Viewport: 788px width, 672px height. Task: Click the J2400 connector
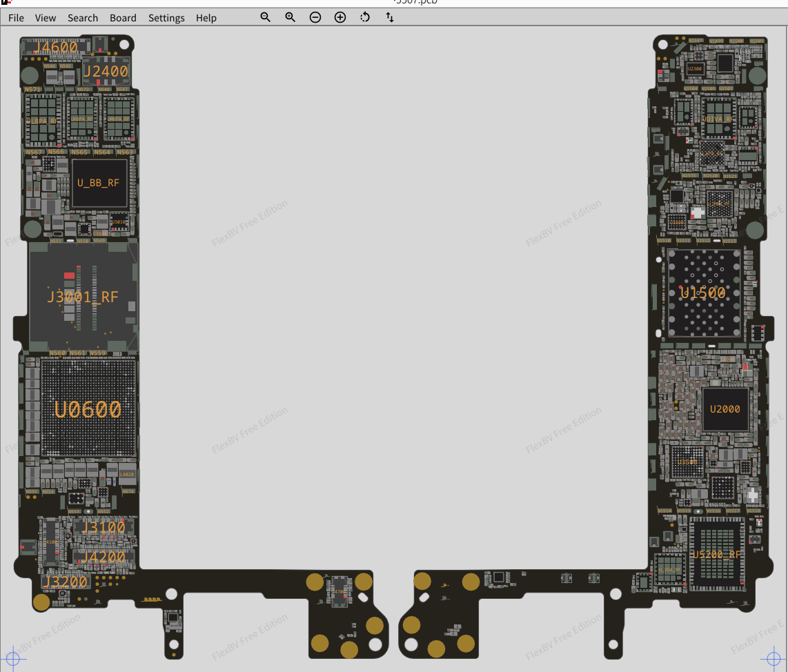106,71
